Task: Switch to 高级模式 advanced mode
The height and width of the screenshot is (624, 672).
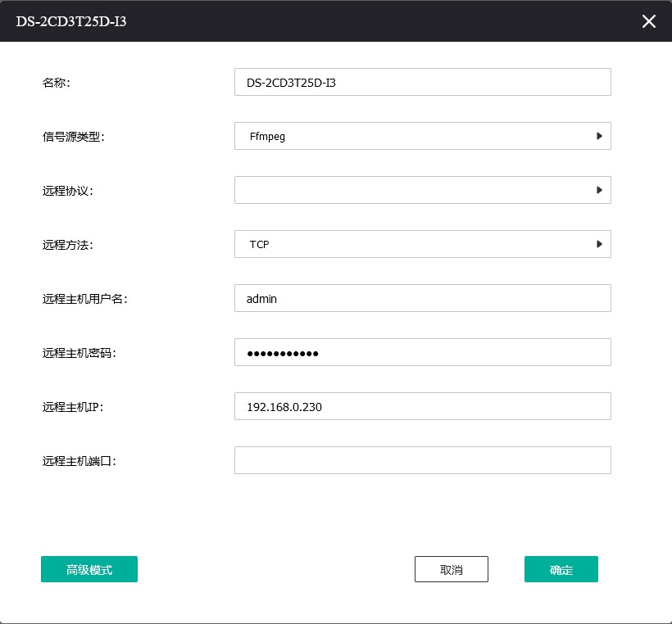Action: (89, 569)
